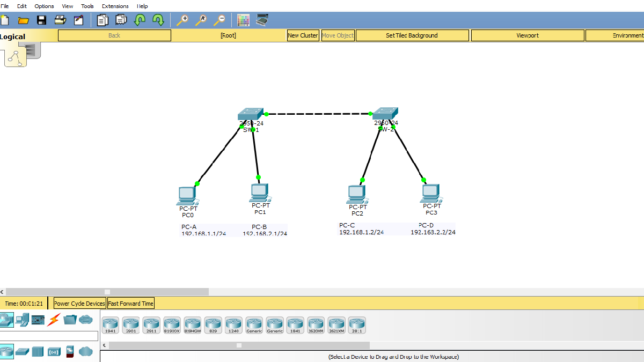Click the Paste icon in the toolbar
Screen dimensions: 644x362
(x=121, y=20)
